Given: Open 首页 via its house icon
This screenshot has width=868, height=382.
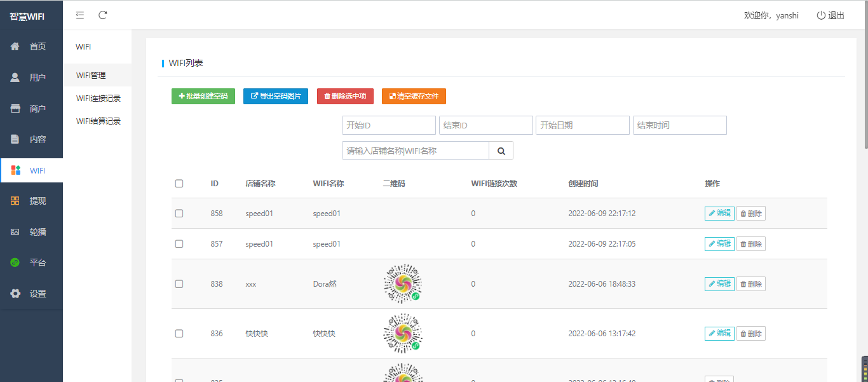Looking at the screenshot, I should [15, 46].
